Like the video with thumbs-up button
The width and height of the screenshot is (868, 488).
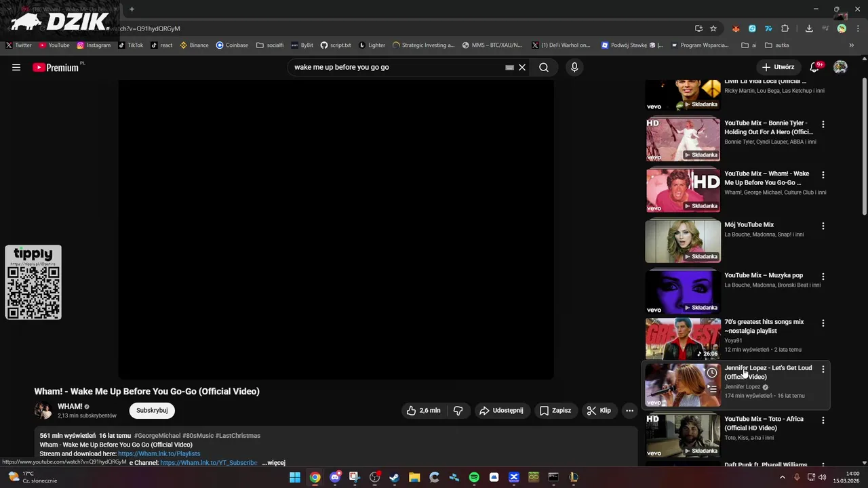(x=423, y=410)
